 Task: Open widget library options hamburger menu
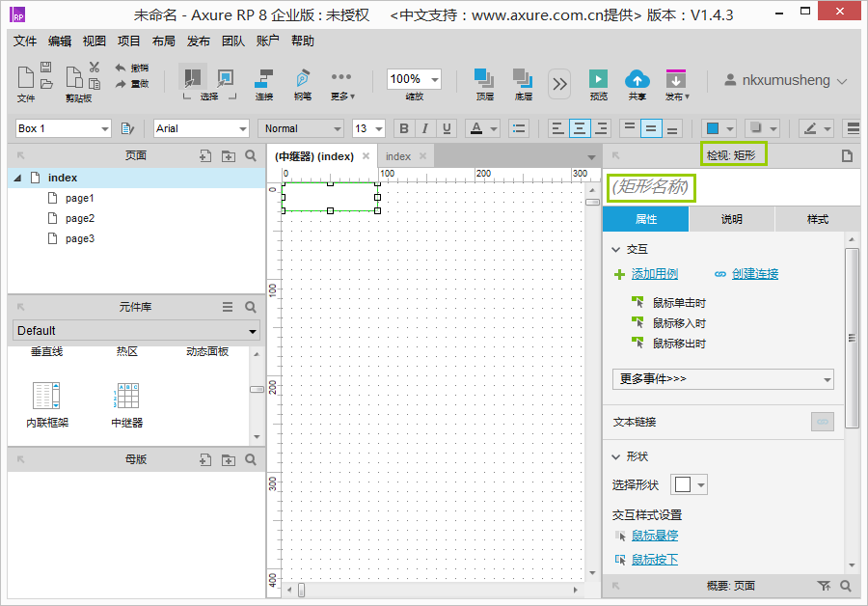(x=228, y=307)
